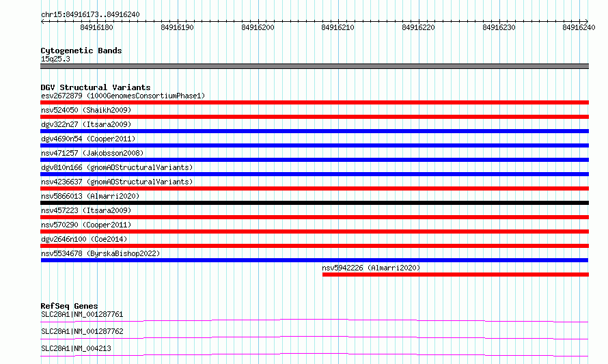
Task: Open the nsv524050 (Shaikh2009) label
Action: (x=86, y=110)
